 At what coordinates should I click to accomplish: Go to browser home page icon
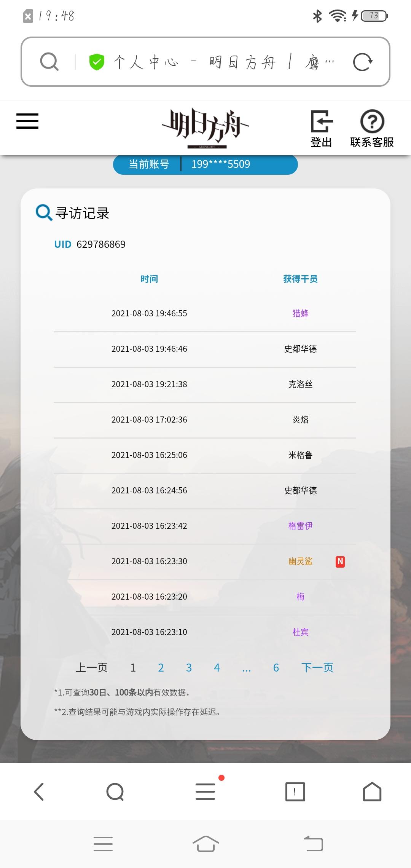tap(372, 791)
